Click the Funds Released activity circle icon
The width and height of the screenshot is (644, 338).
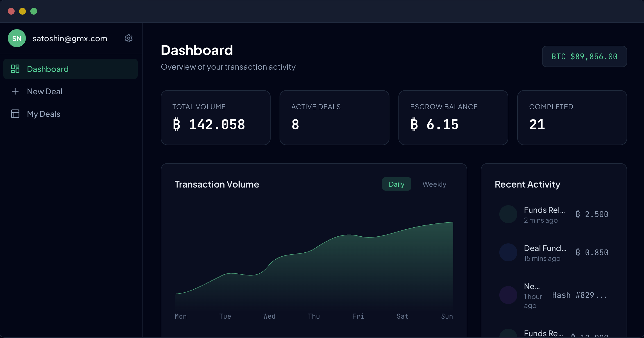click(508, 214)
